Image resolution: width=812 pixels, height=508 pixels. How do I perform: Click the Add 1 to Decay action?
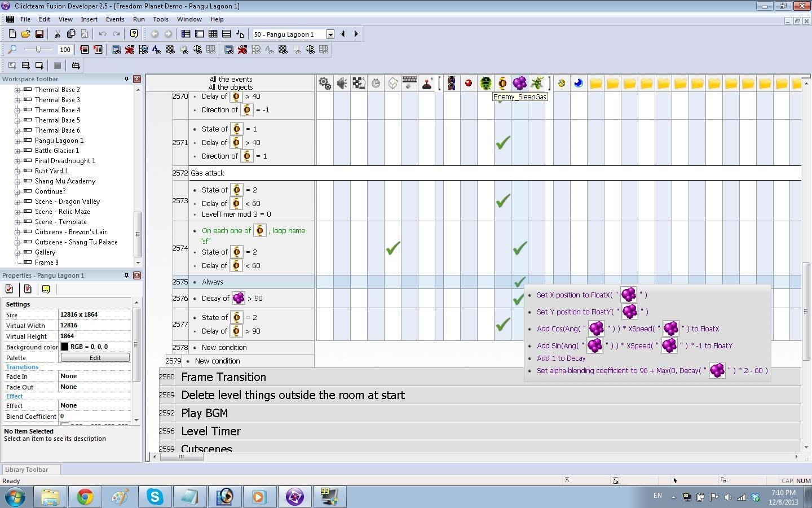coord(561,358)
